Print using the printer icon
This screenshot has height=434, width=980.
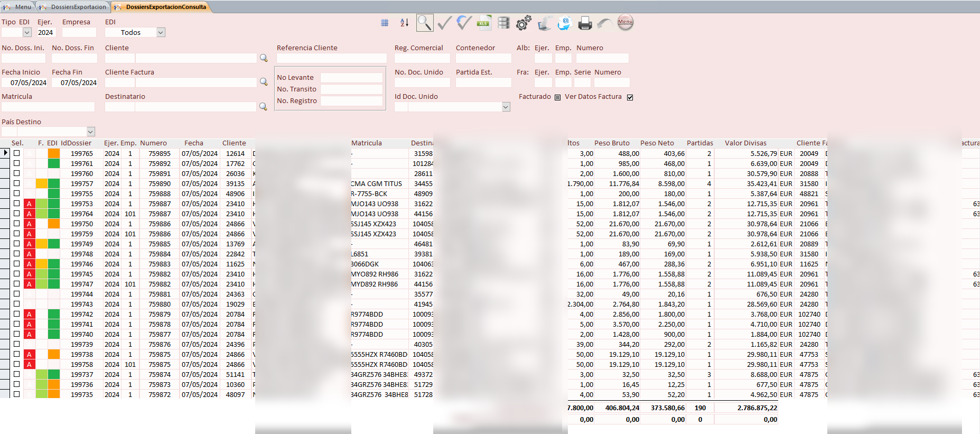[585, 23]
